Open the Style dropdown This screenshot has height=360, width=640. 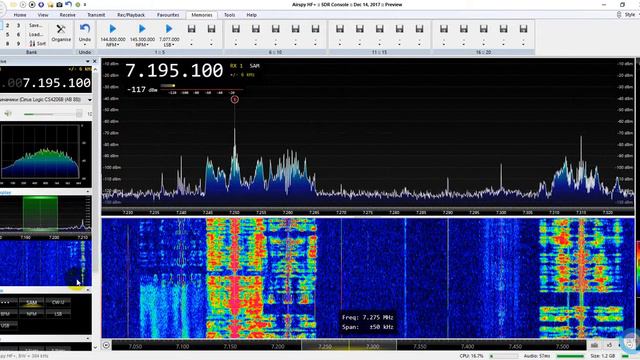[629, 15]
